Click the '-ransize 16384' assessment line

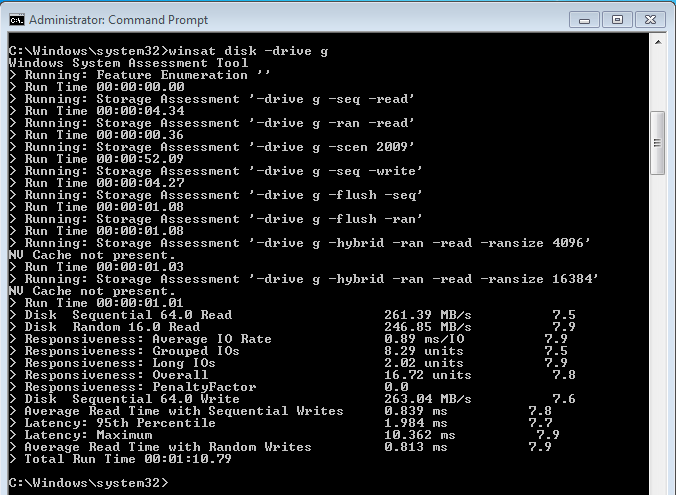(304, 279)
